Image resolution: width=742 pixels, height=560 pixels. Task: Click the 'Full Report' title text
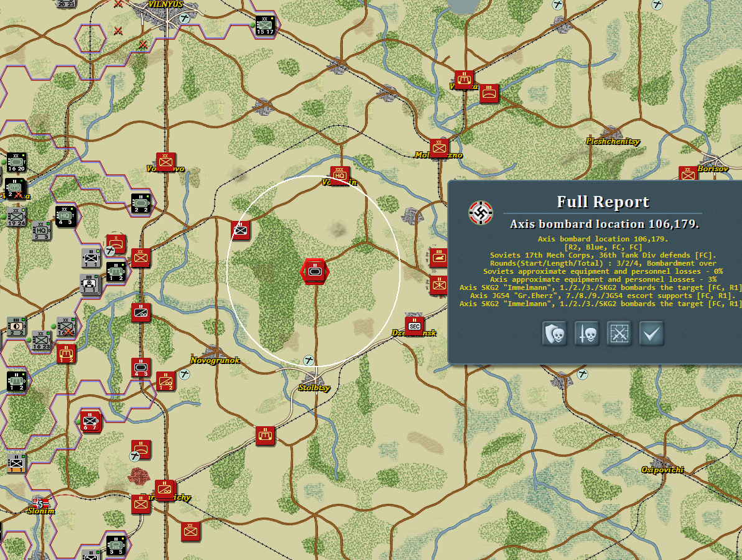[x=603, y=202]
